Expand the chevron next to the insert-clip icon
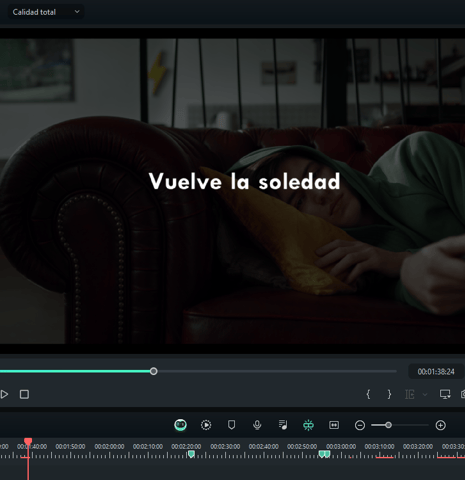 (x=425, y=395)
